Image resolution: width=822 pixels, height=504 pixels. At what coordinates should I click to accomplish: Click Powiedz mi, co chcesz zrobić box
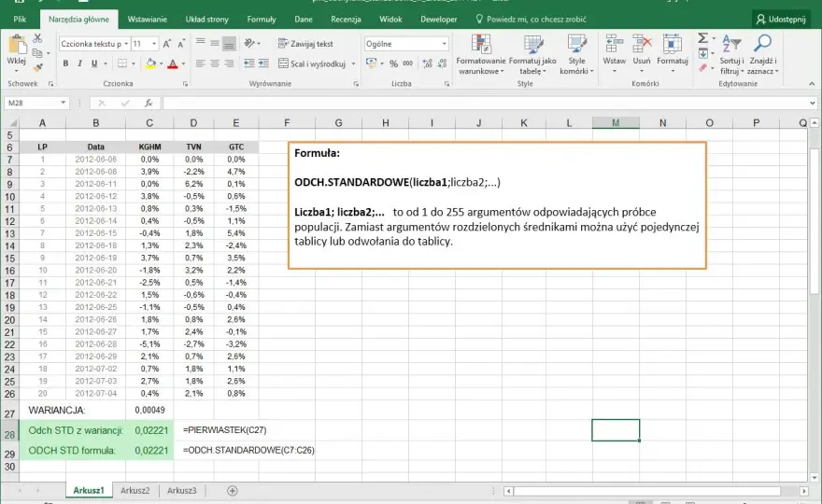click(x=531, y=19)
